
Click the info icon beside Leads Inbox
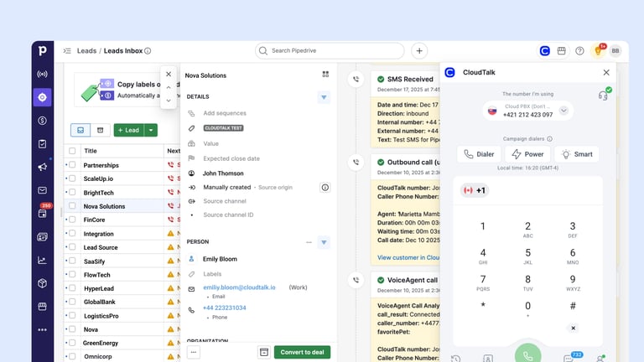click(148, 51)
